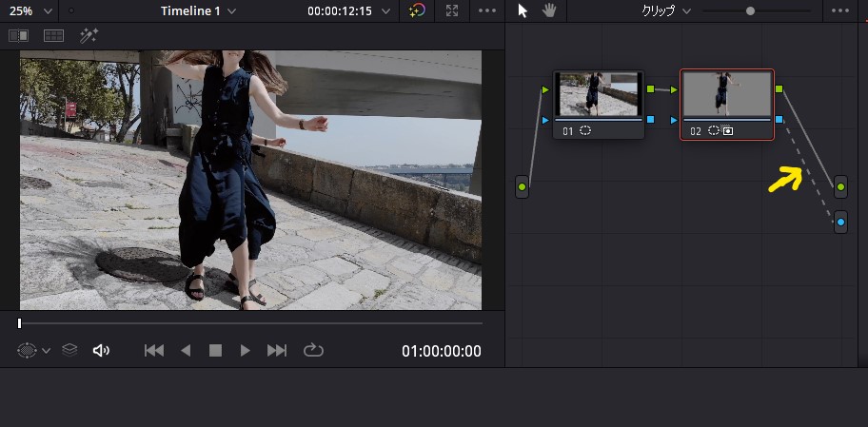Click node 01 blue key output

(x=650, y=120)
